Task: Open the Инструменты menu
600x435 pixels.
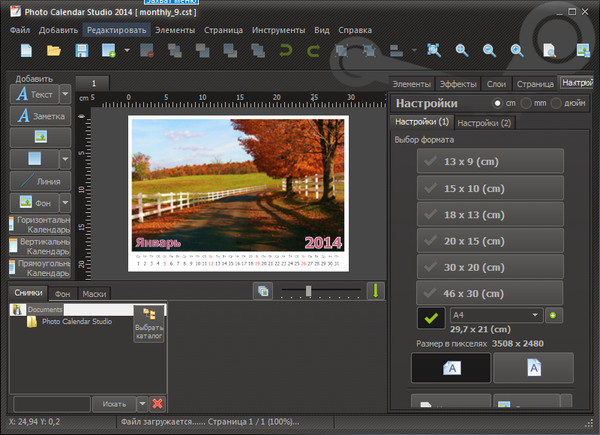Action: (x=279, y=30)
